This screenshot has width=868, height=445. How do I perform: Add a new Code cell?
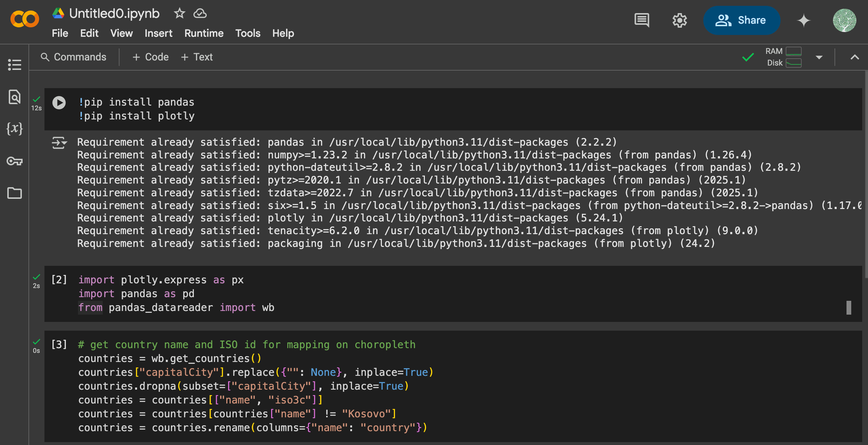(151, 57)
